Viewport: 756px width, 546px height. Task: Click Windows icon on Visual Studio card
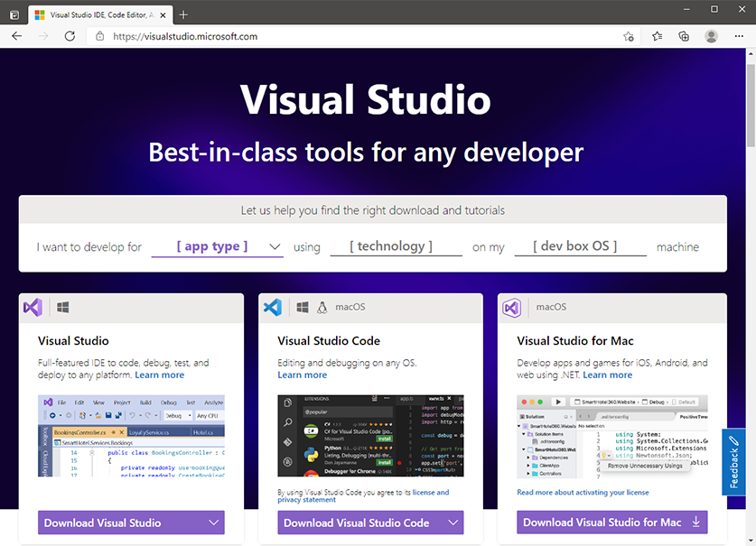pyautogui.click(x=62, y=307)
